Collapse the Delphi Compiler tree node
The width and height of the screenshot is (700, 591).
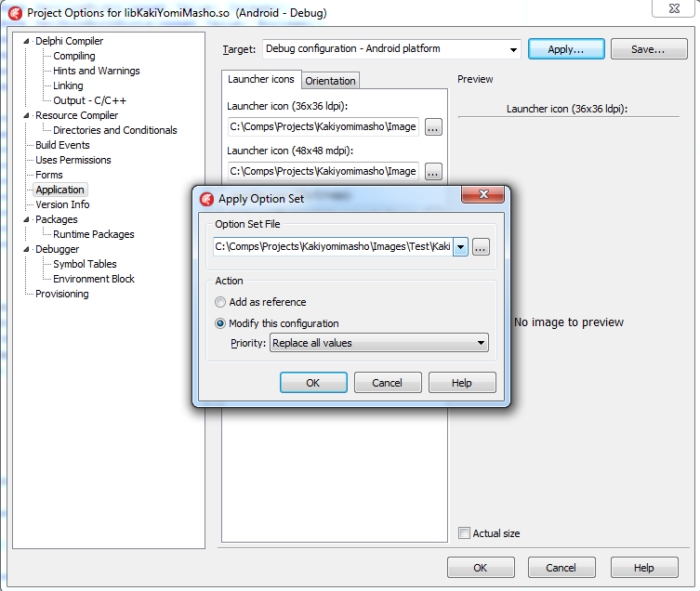click(26, 41)
